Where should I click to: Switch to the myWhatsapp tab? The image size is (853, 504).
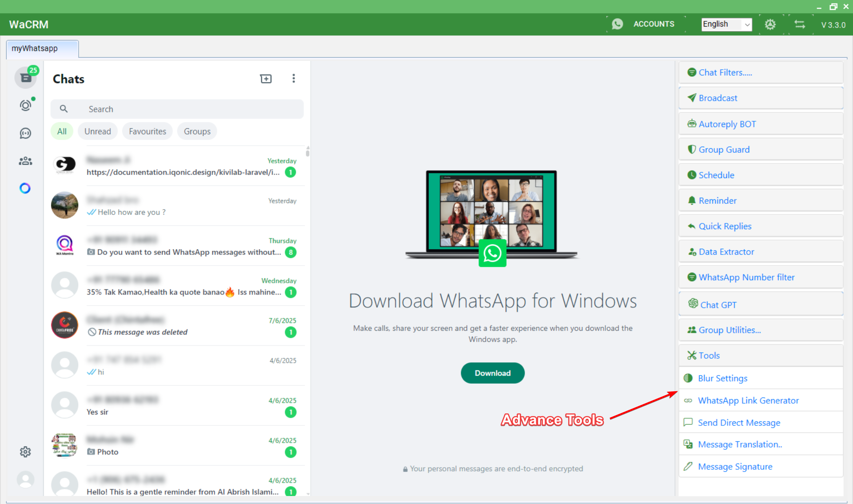tap(42, 48)
